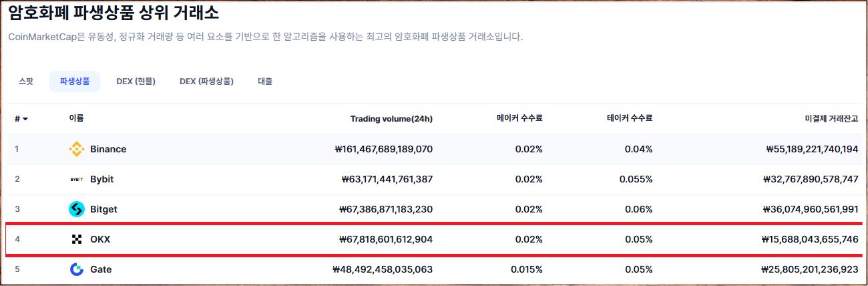The height and width of the screenshot is (286, 868).
Task: Click Binance open interest ₩55,189,221,740,194
Action: coord(812,149)
